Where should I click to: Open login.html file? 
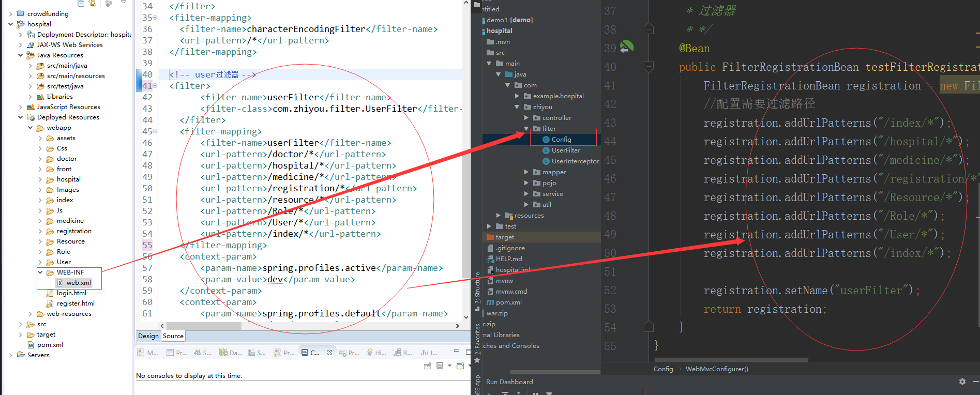[x=66, y=293]
